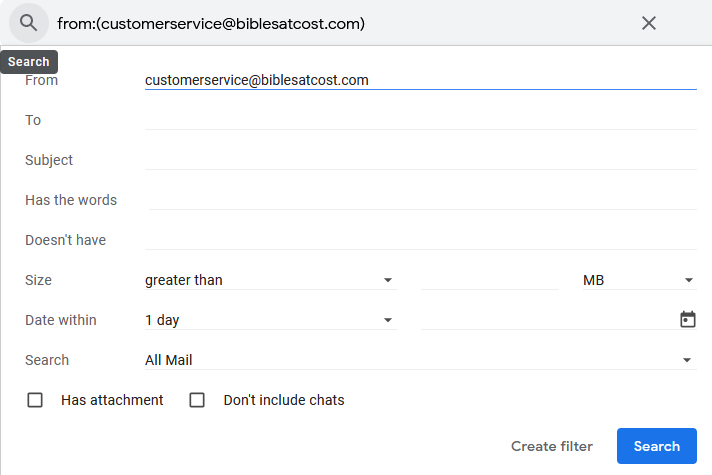Click the date input field beside calendar
This screenshot has height=475, width=712.
point(549,320)
